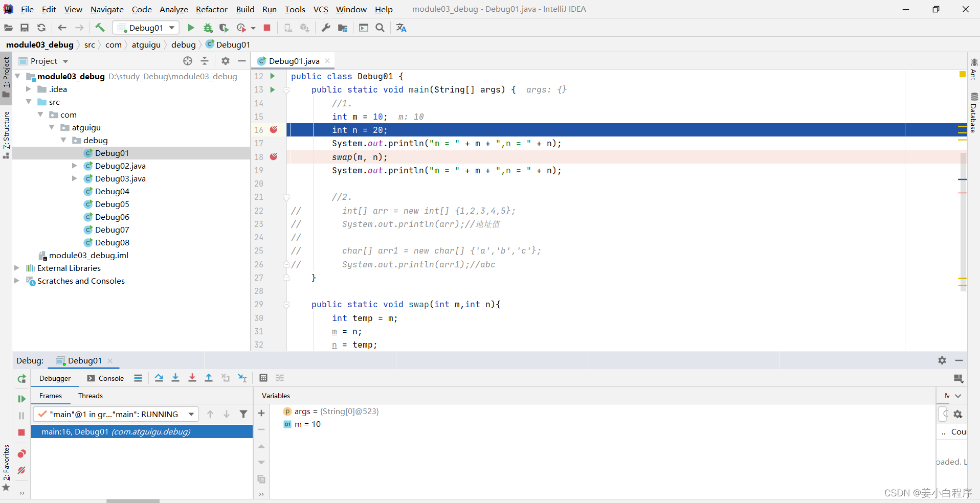Stop the process from the top toolbar

[x=267, y=28]
